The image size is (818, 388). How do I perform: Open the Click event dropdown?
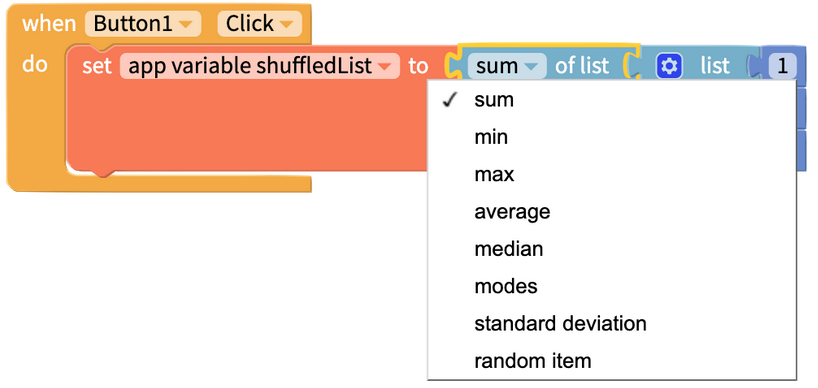coord(259,24)
